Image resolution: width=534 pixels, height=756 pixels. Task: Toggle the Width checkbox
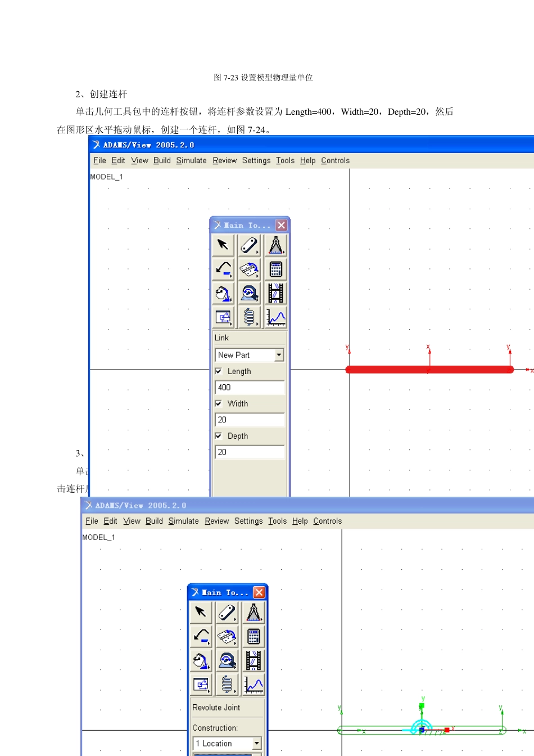point(219,403)
